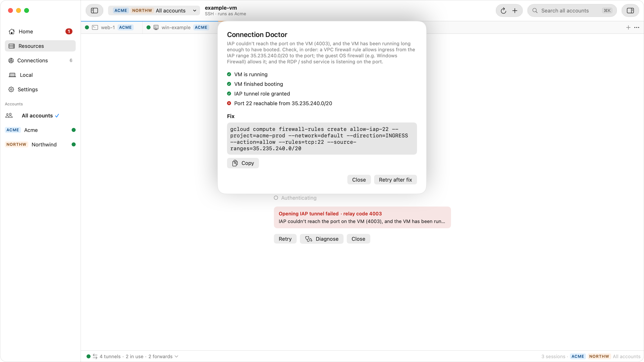Click the example-vm title text
The image size is (644, 362).
click(221, 8)
